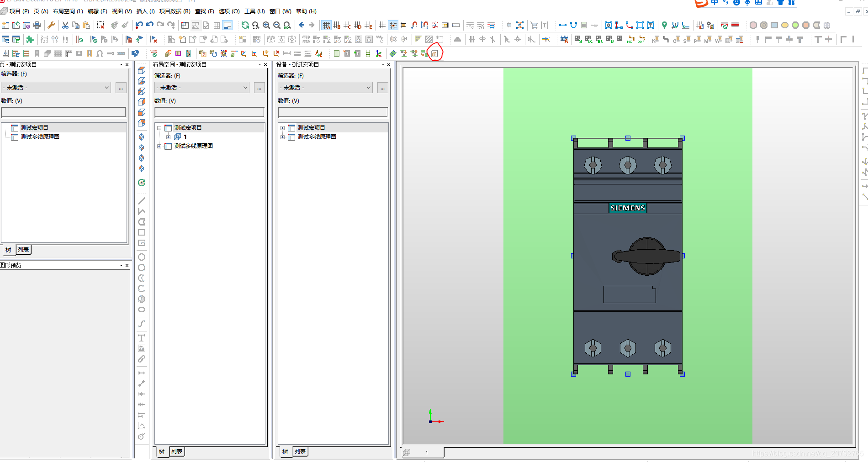This screenshot has height=462, width=868.
Task: Select the blue rectangle shape icon
Action: (774, 25)
